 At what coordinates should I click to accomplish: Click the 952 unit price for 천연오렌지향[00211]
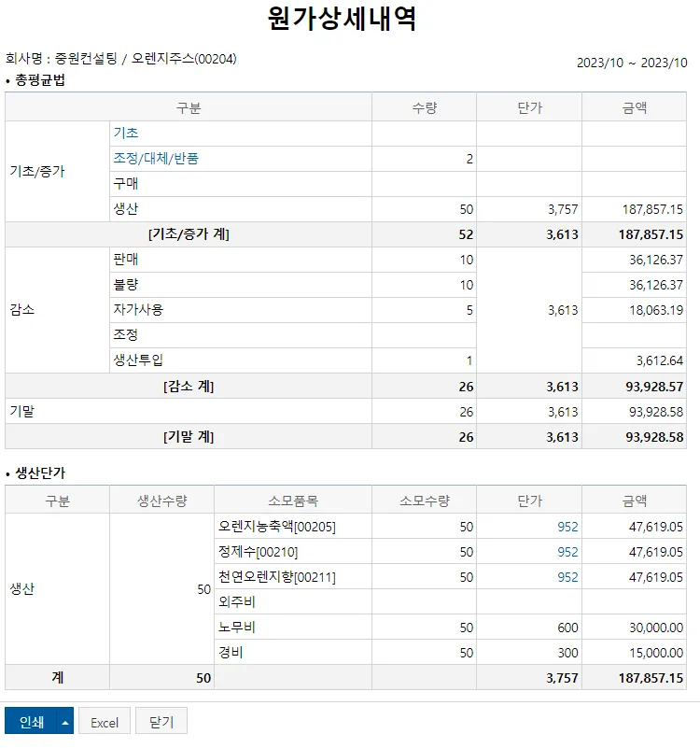pyautogui.click(x=567, y=577)
